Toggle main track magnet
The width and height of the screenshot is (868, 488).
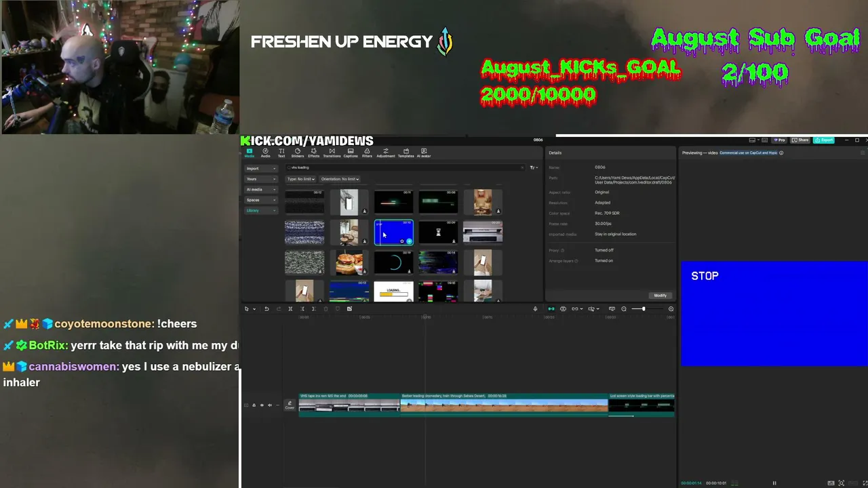click(551, 309)
